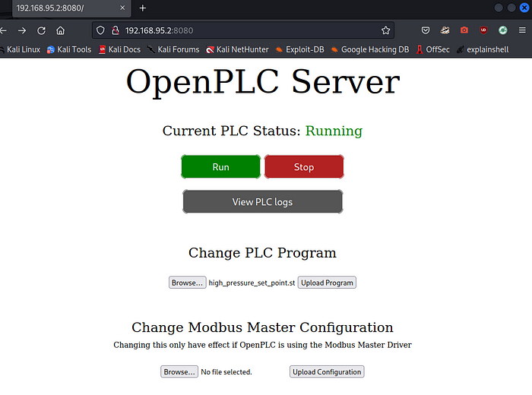Viewport: 532px width, 395px height.
Task: Open the Exploit-DB bookmark
Action: coord(300,49)
